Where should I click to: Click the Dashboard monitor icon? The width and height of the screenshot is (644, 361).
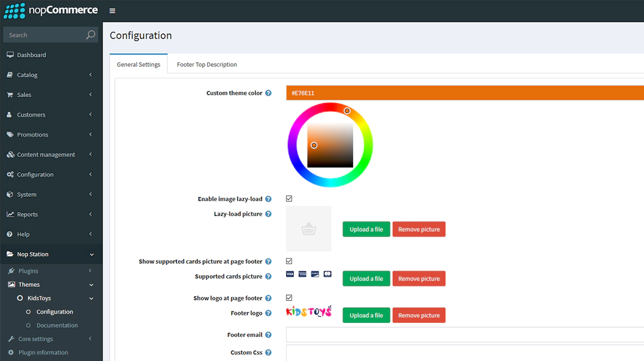point(10,55)
